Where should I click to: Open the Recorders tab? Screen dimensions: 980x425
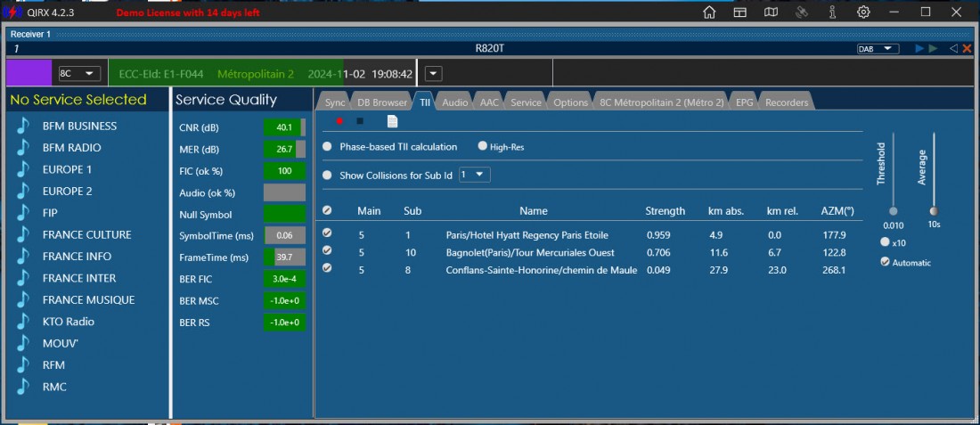[787, 102]
